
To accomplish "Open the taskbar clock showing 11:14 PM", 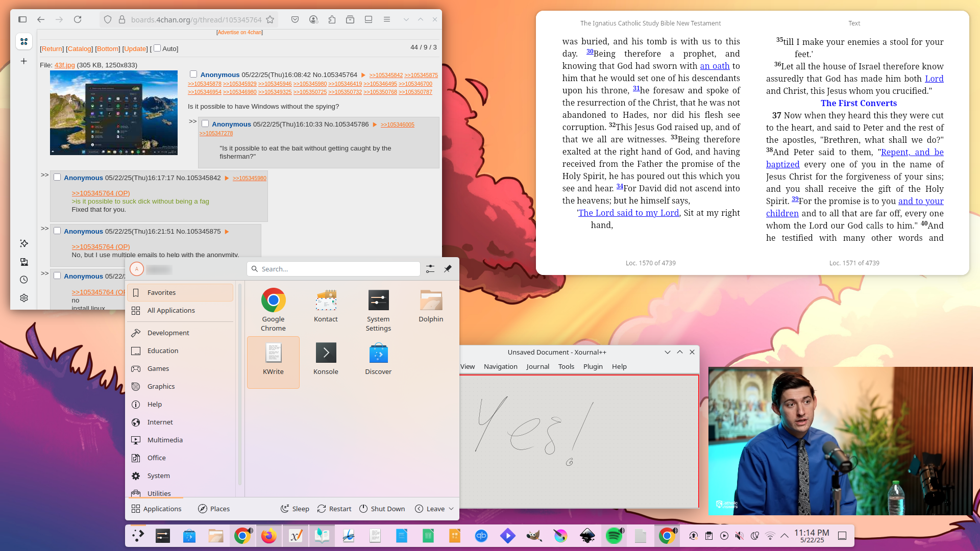I will click(812, 536).
